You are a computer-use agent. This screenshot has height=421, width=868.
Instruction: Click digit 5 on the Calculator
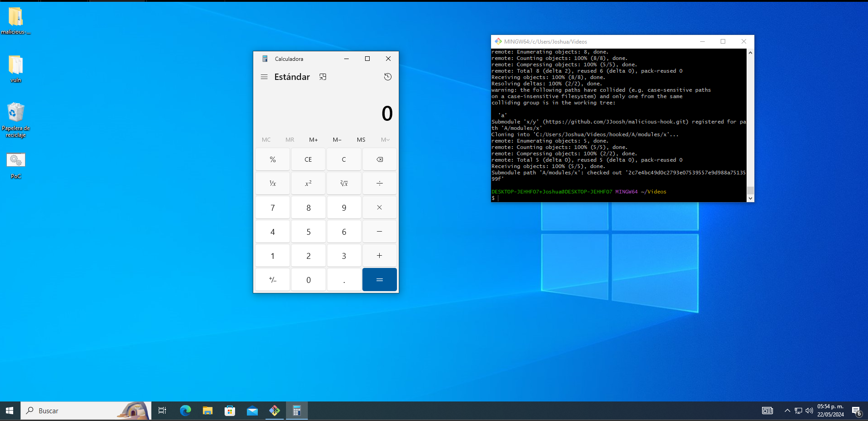point(308,232)
